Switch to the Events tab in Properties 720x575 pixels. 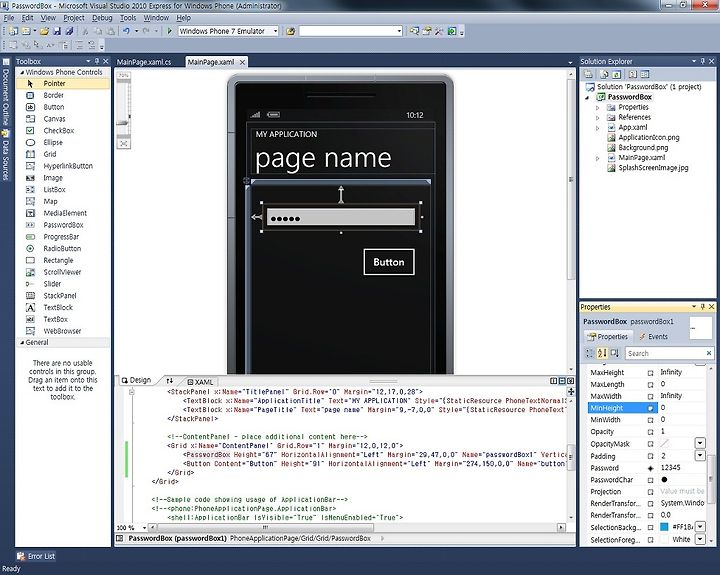tap(653, 336)
